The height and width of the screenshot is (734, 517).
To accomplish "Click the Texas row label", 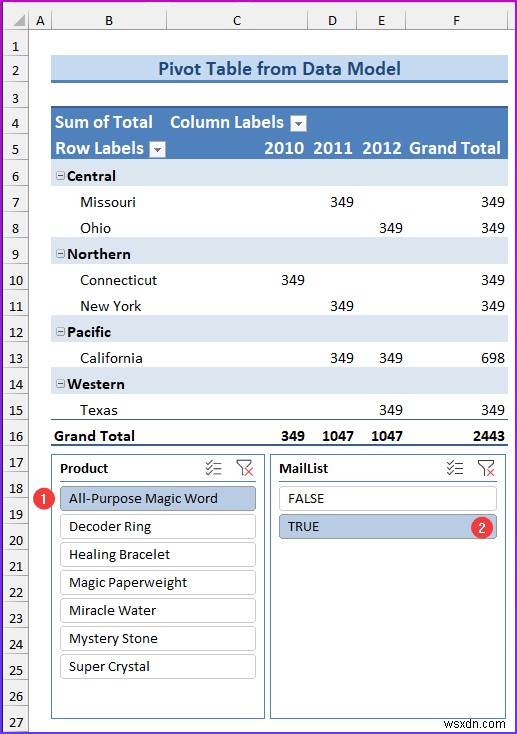I will [x=99, y=410].
